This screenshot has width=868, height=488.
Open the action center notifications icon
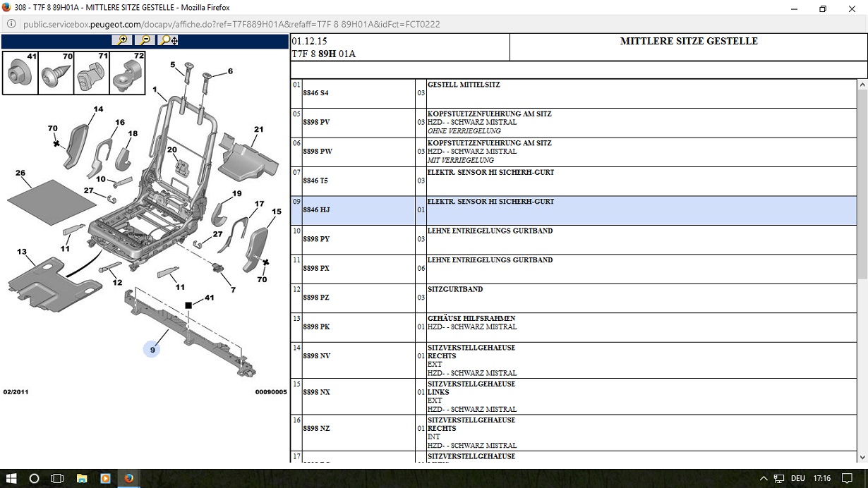848,478
